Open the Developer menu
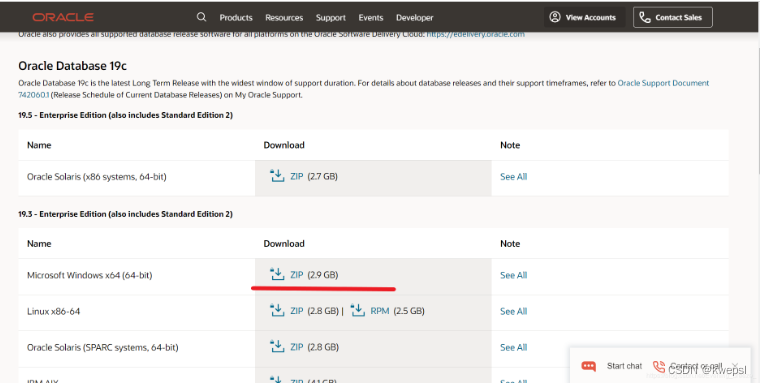The width and height of the screenshot is (761, 385). [414, 17]
